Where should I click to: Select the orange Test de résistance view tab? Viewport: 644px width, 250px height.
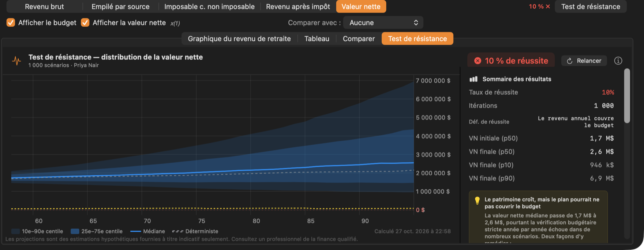418,39
